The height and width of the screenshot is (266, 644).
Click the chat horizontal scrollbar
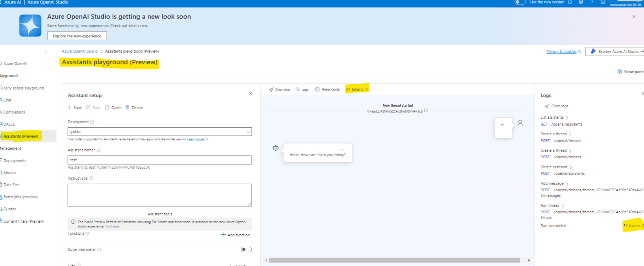point(394,260)
